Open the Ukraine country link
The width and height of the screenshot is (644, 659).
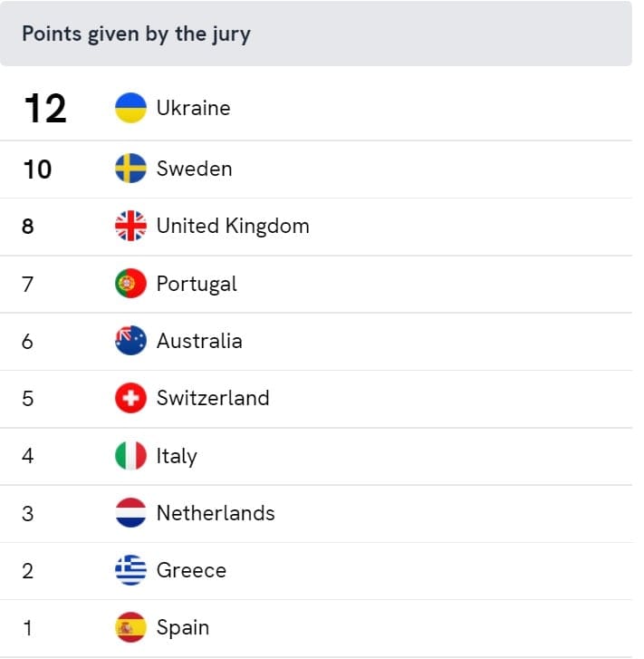point(194,108)
